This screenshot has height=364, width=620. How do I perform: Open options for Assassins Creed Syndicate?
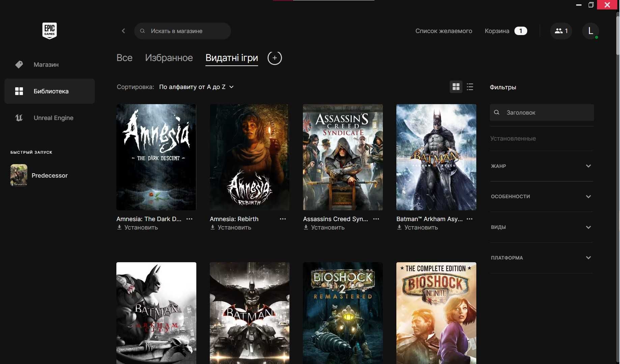coord(376,219)
